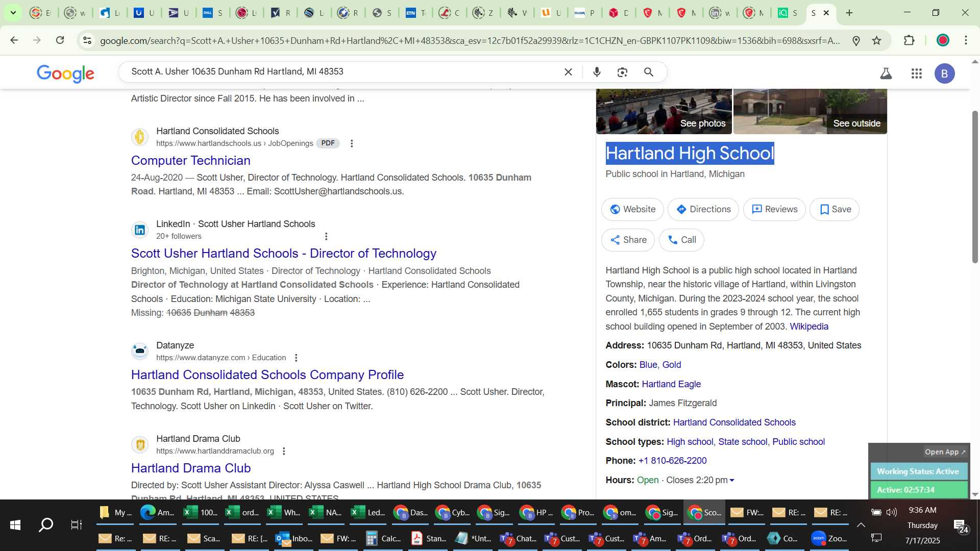Open the Extensions puzzle icon
The height and width of the screenshot is (551, 980).
click(x=909, y=40)
